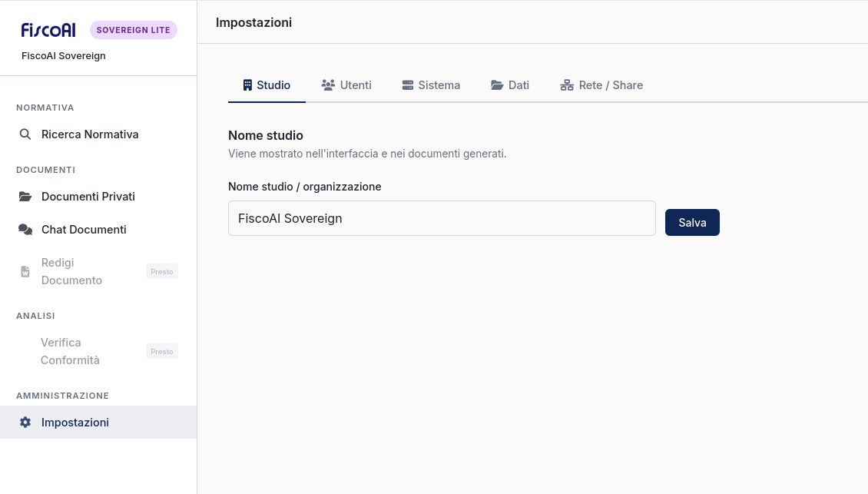Click the Nome studio heading
The height and width of the screenshot is (494, 868).
(x=266, y=136)
